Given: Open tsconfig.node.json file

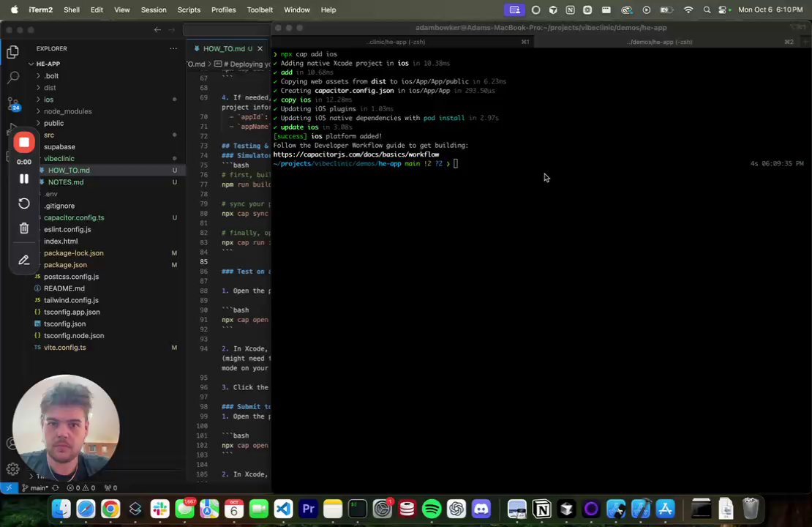Looking at the screenshot, I should pos(74,336).
